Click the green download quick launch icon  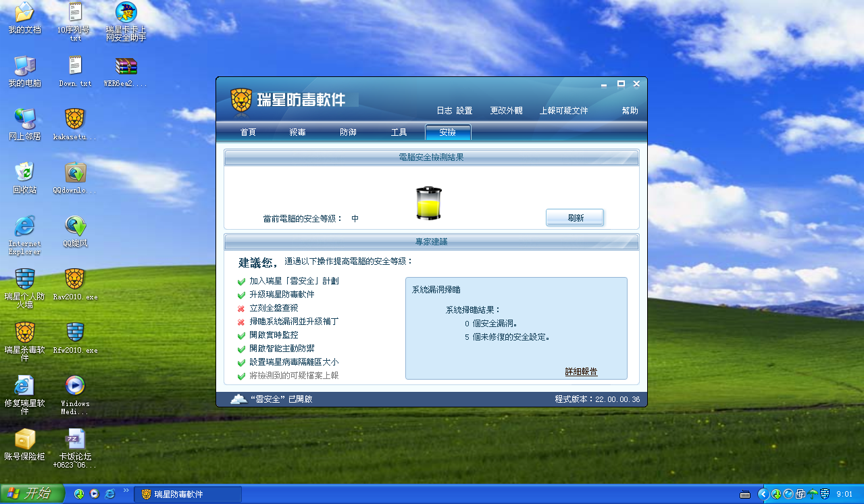click(79, 495)
